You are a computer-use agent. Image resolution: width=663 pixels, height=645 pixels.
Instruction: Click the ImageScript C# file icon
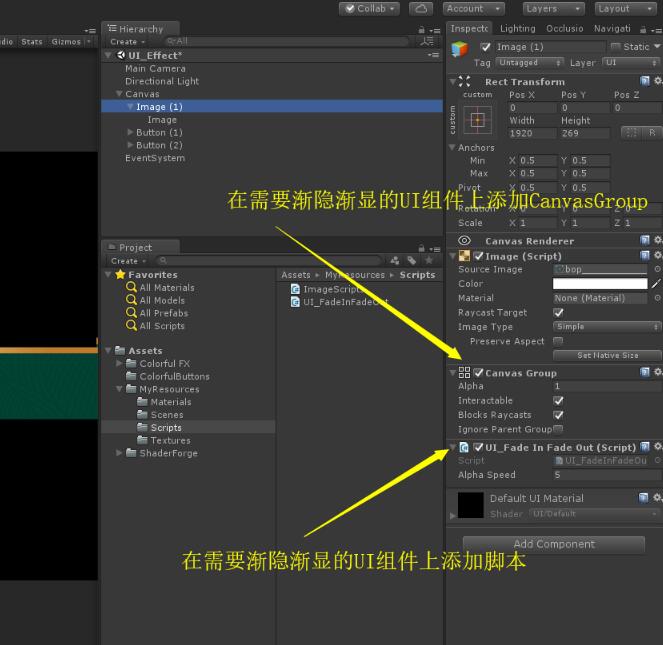click(296, 289)
